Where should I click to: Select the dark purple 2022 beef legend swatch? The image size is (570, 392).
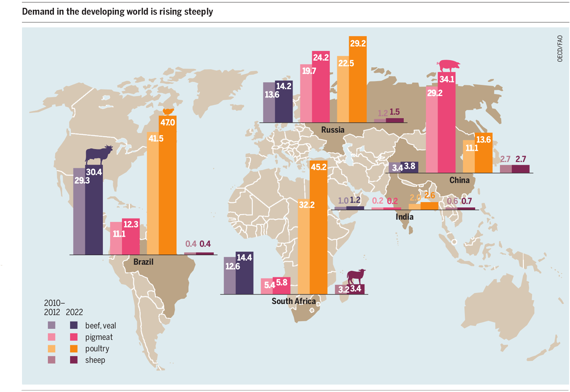click(74, 325)
